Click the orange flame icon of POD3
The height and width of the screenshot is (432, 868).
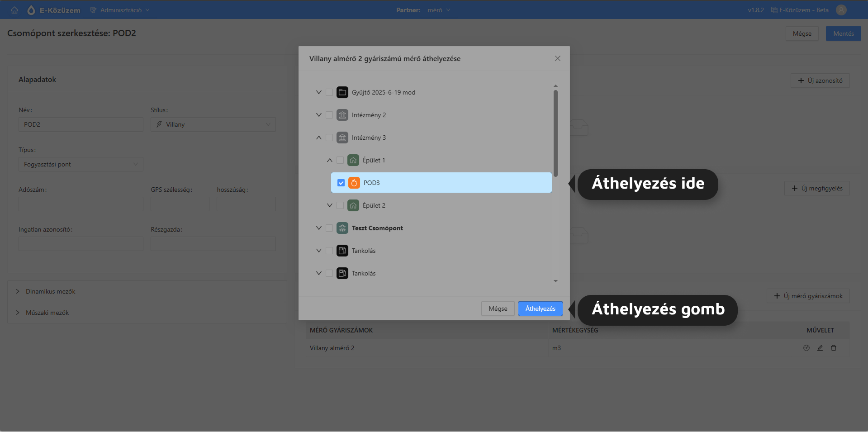click(x=354, y=183)
